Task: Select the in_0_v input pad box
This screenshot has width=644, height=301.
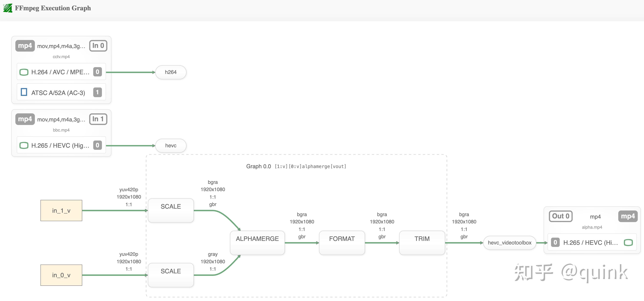Action: tap(61, 275)
